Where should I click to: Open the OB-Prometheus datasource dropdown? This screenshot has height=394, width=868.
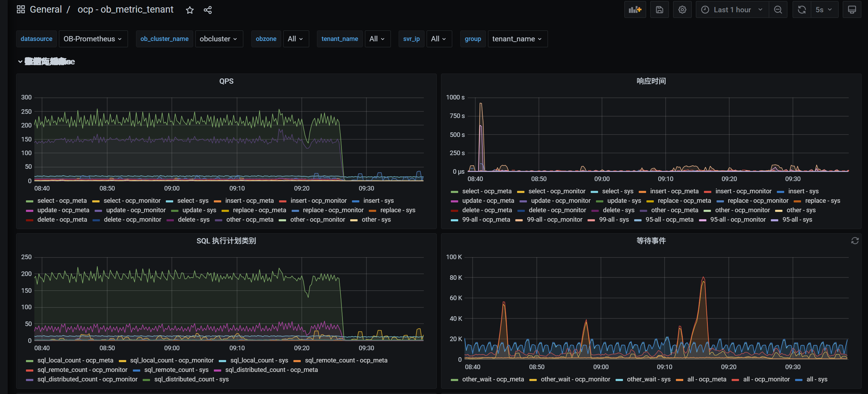click(x=93, y=39)
